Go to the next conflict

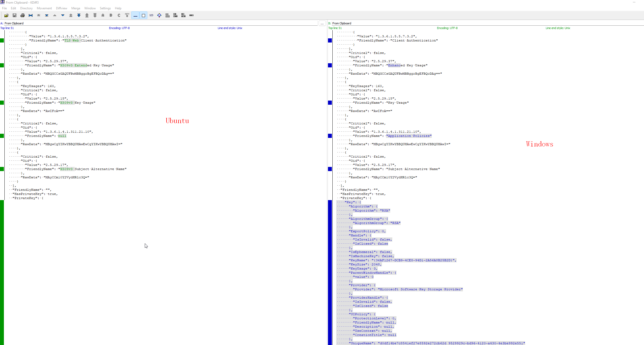[x=79, y=15]
